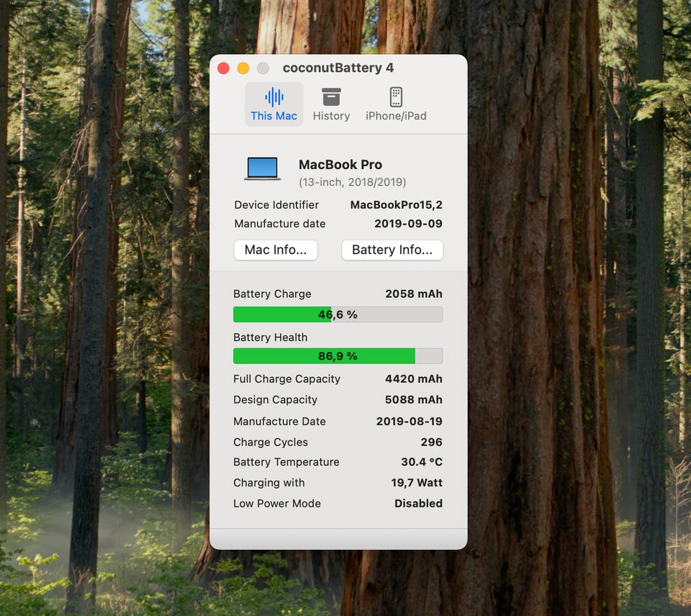Click the Battery Charge 46,6 % bar

coord(338,314)
